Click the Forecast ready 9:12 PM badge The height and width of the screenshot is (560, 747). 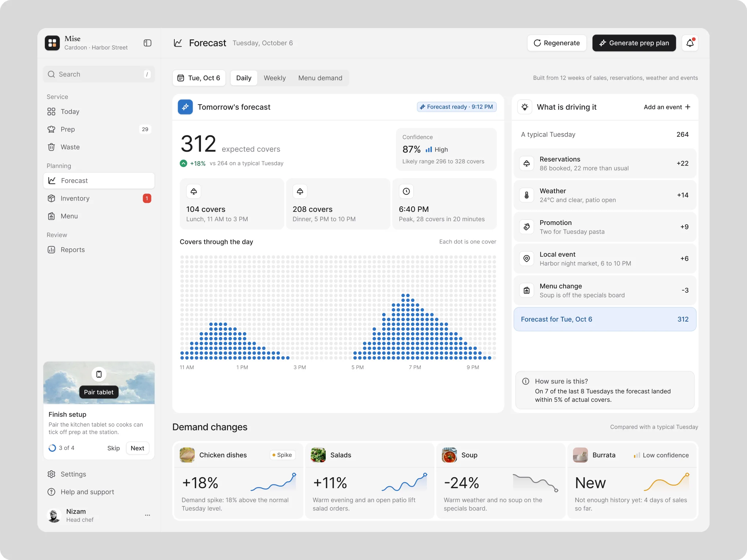click(x=457, y=107)
